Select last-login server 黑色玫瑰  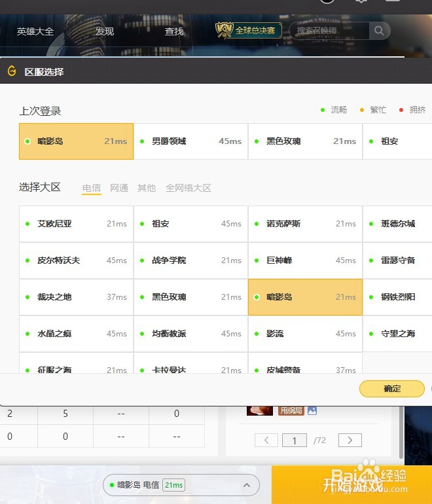tap(306, 141)
